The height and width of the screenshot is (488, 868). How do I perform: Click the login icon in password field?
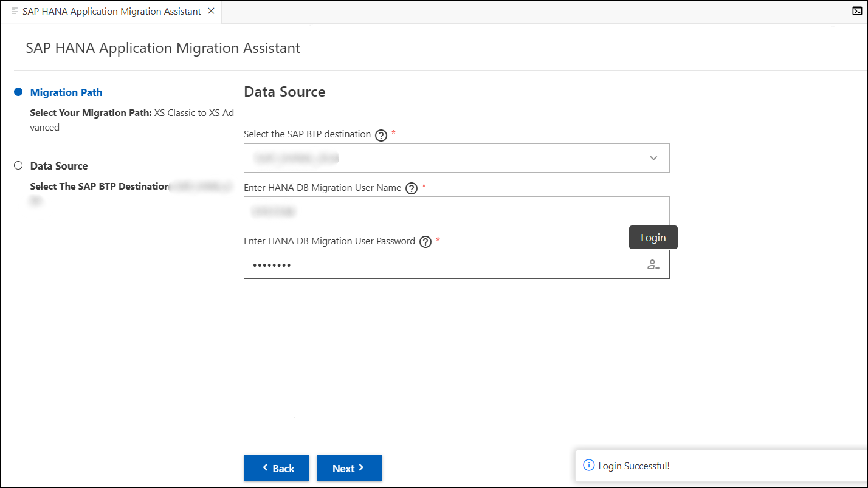point(653,265)
